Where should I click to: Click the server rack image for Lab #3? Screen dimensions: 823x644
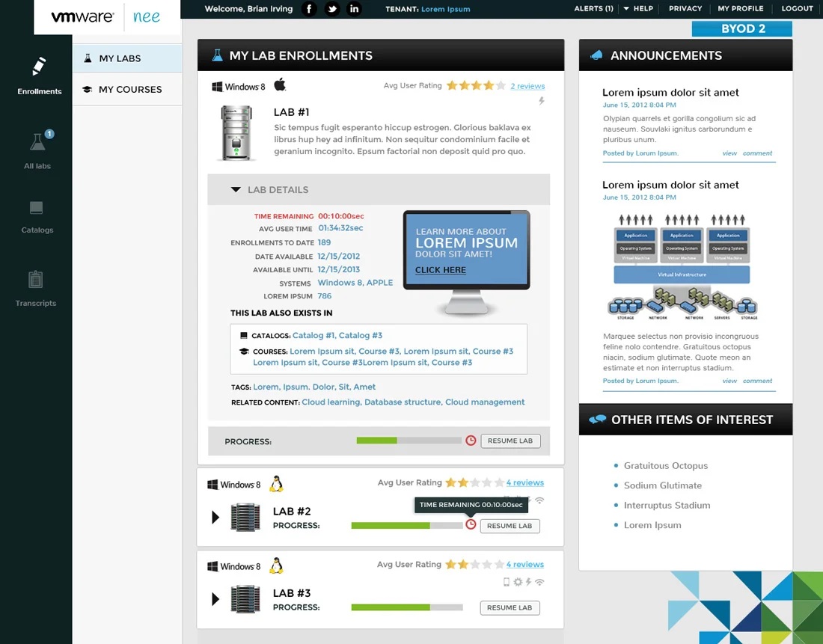click(245, 599)
